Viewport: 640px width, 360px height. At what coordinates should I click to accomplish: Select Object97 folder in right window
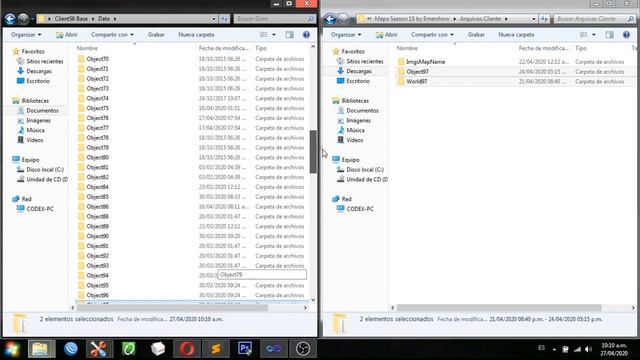[x=418, y=71]
